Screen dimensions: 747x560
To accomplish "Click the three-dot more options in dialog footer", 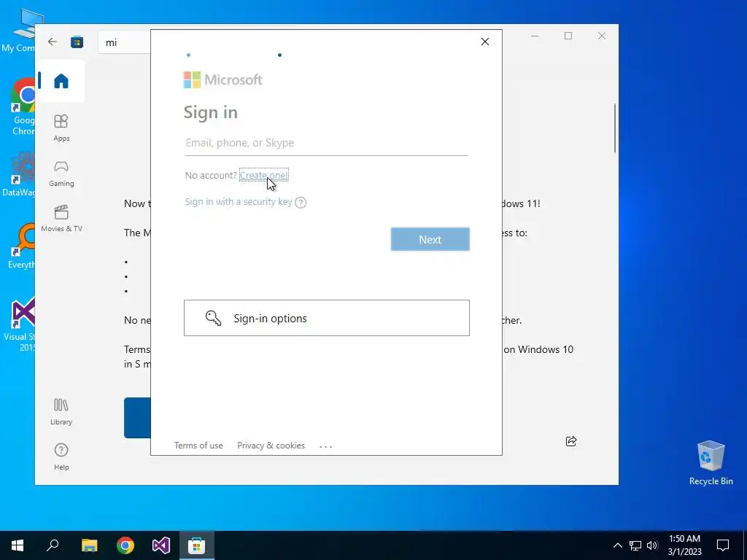I will pos(326,446).
